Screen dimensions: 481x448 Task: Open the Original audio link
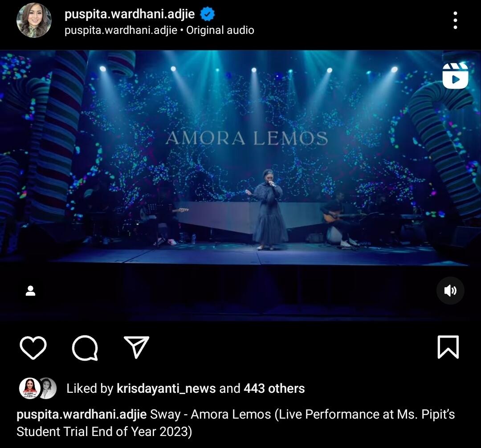tap(220, 30)
